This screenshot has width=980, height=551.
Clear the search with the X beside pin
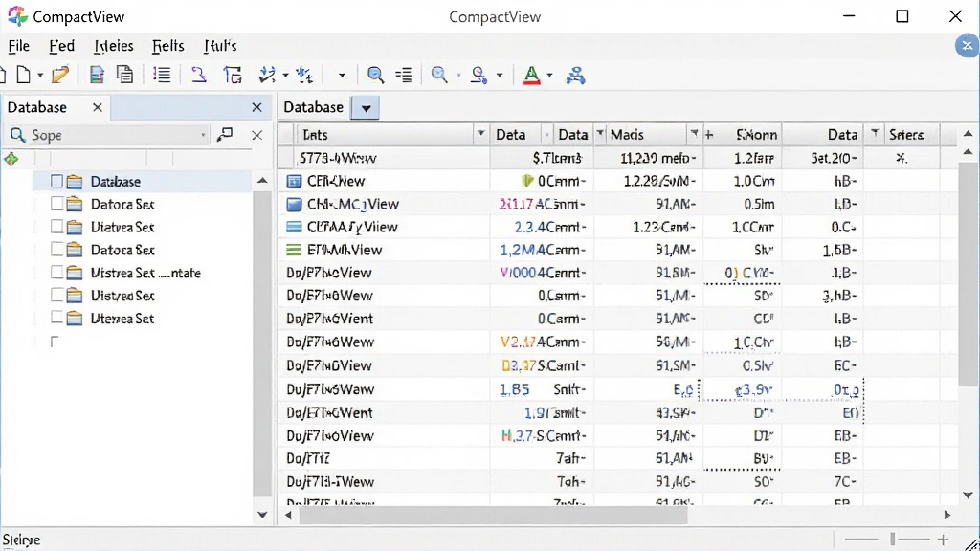256,135
